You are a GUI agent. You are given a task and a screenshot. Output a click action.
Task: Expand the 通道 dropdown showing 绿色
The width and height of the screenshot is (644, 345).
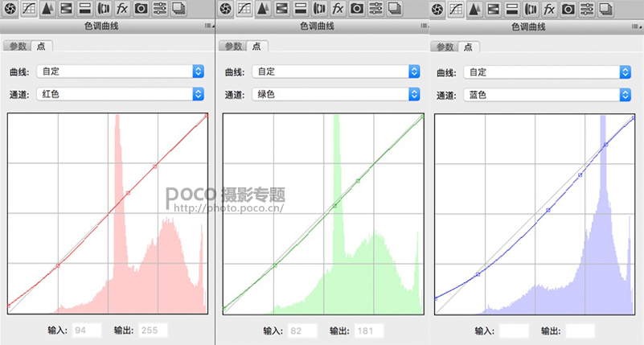click(335, 94)
